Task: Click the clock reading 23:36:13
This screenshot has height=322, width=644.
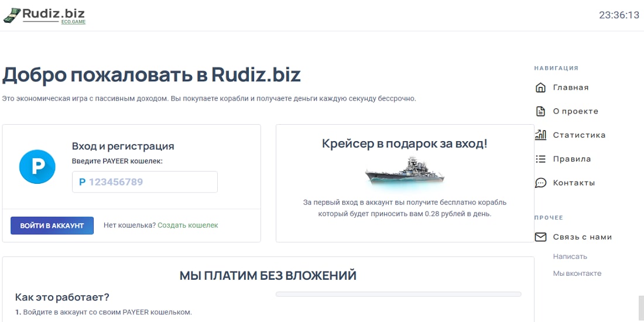Action: click(x=619, y=15)
